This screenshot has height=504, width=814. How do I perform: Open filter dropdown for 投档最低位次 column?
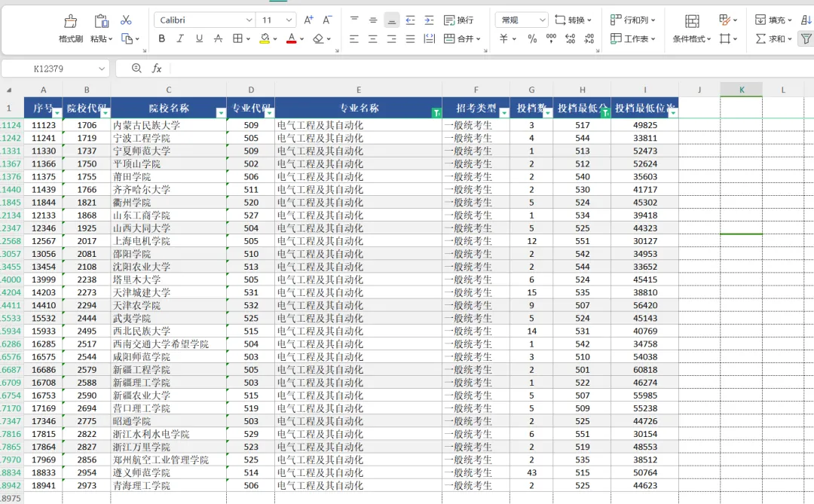(673, 113)
